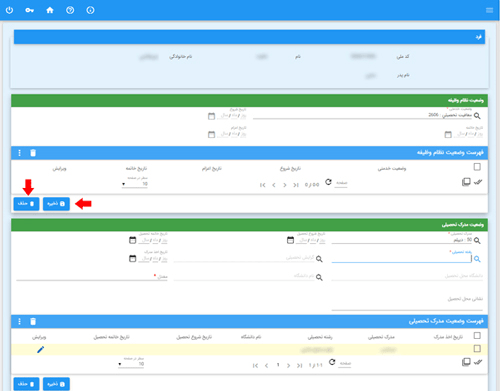Refresh the نظام وظیفه list

[328, 182]
